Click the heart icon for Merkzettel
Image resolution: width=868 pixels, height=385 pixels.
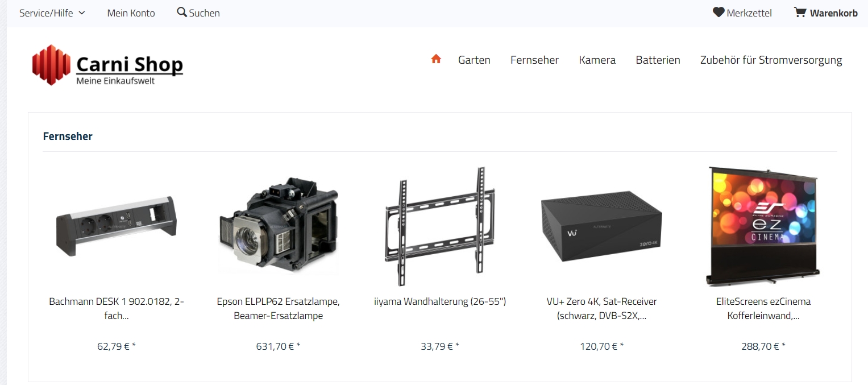(719, 12)
